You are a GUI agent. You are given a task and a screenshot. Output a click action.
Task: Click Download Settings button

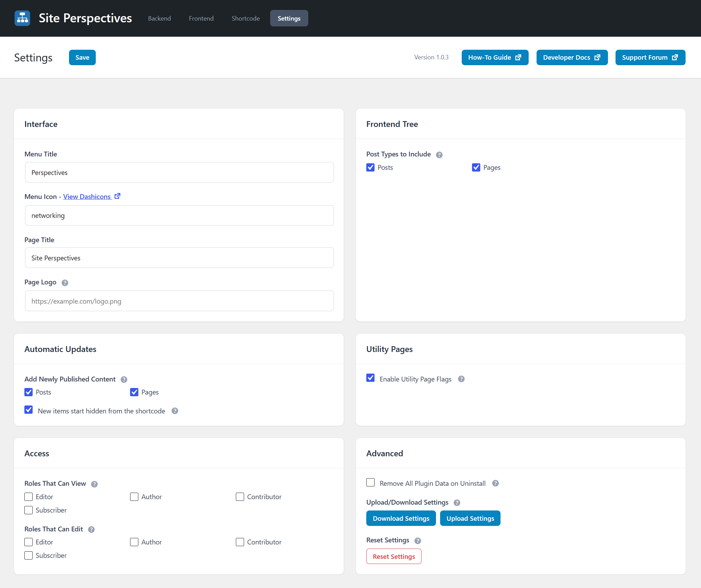[x=401, y=518]
